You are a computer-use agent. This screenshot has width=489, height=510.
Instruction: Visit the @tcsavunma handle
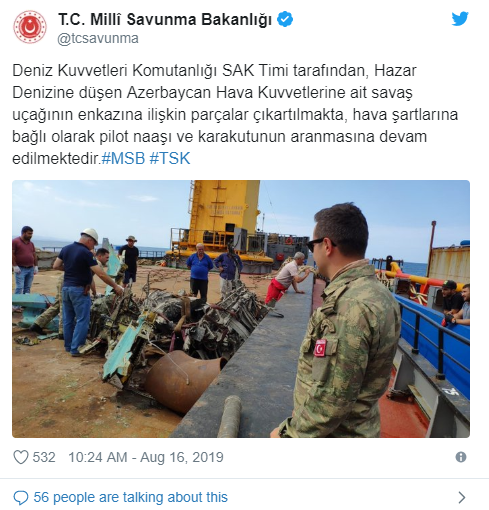[x=98, y=38]
